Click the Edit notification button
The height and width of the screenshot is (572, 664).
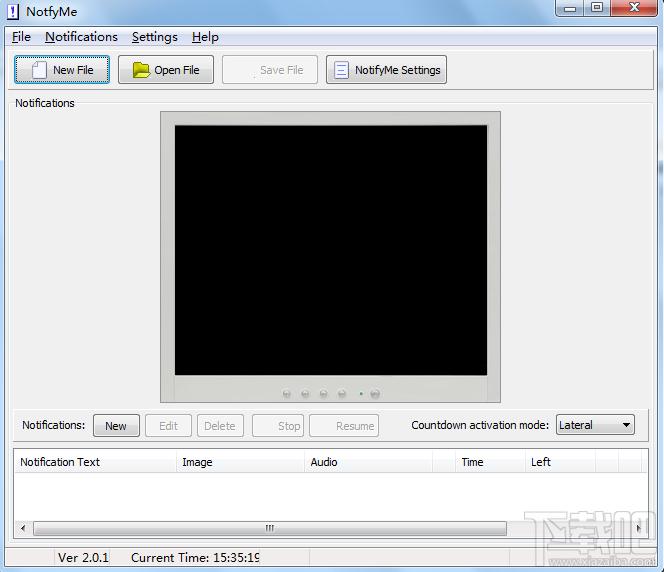(168, 426)
